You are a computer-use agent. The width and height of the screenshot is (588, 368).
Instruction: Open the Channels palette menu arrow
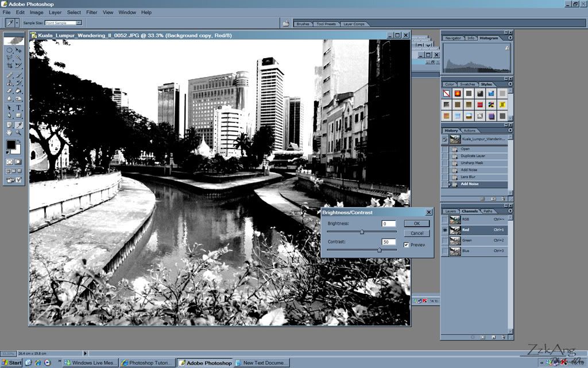(510, 210)
